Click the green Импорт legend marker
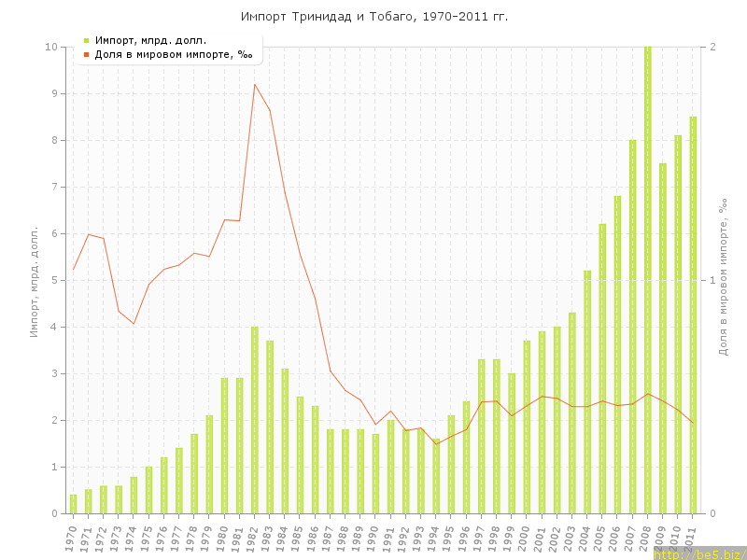The width and height of the screenshot is (747, 560). tap(86, 40)
